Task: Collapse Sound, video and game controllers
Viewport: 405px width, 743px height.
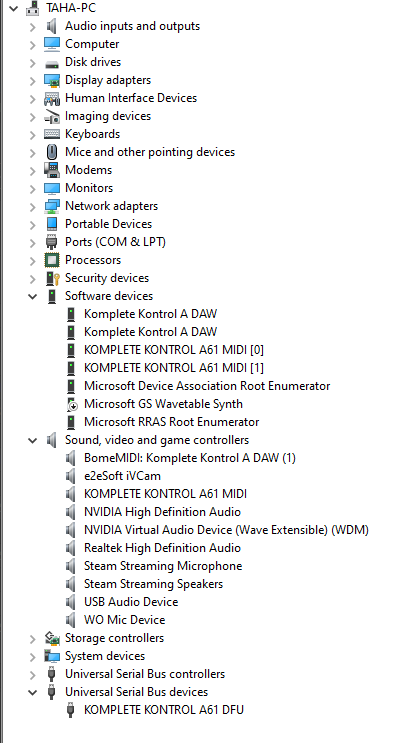Action: pos(32,441)
